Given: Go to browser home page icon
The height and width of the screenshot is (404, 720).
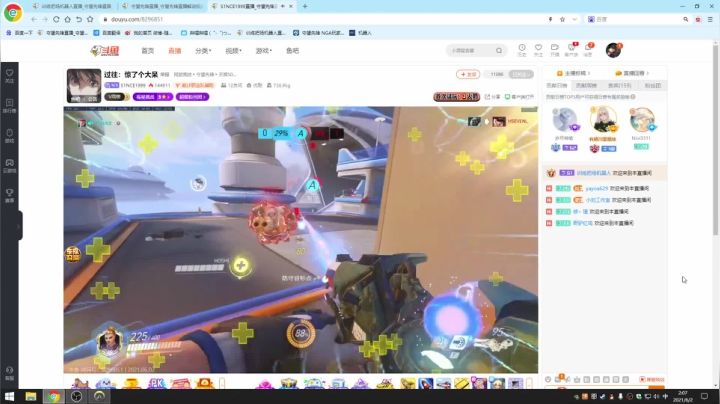Looking at the screenshot, I should pos(68,19).
